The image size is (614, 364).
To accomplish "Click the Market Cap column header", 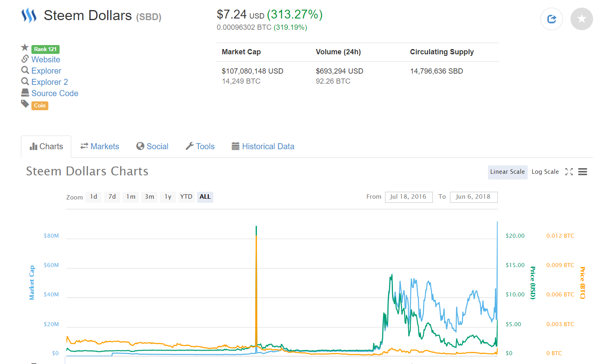I will (241, 52).
